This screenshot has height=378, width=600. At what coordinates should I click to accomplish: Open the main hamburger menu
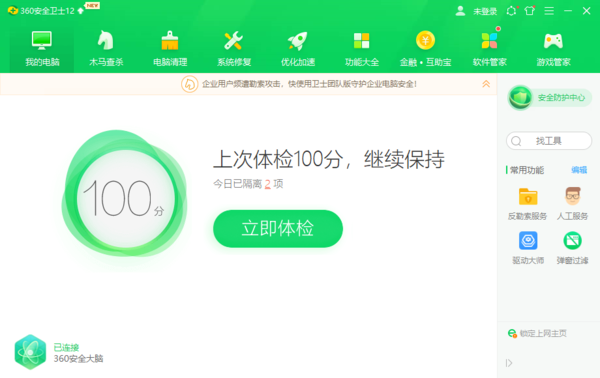click(549, 11)
